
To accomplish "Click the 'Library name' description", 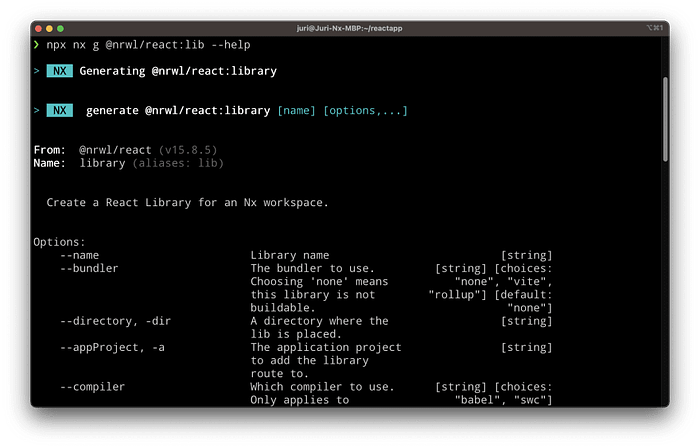I will click(290, 255).
